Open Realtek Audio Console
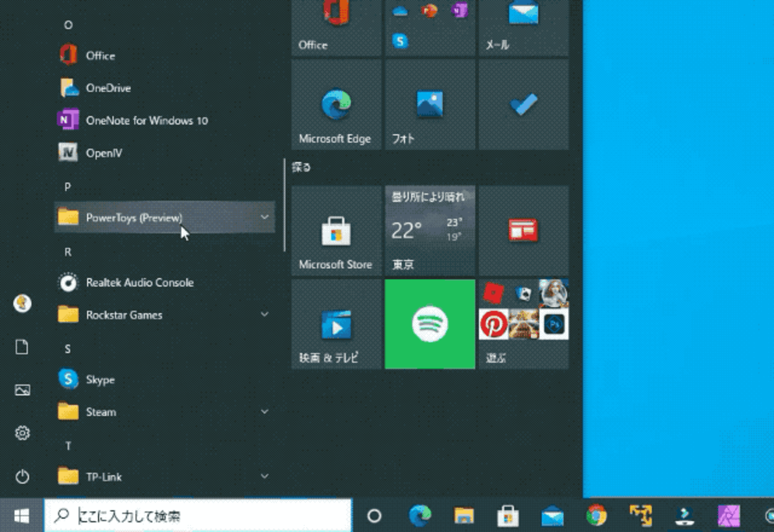Viewport: 774px width, 532px height. pyautogui.click(x=165, y=283)
